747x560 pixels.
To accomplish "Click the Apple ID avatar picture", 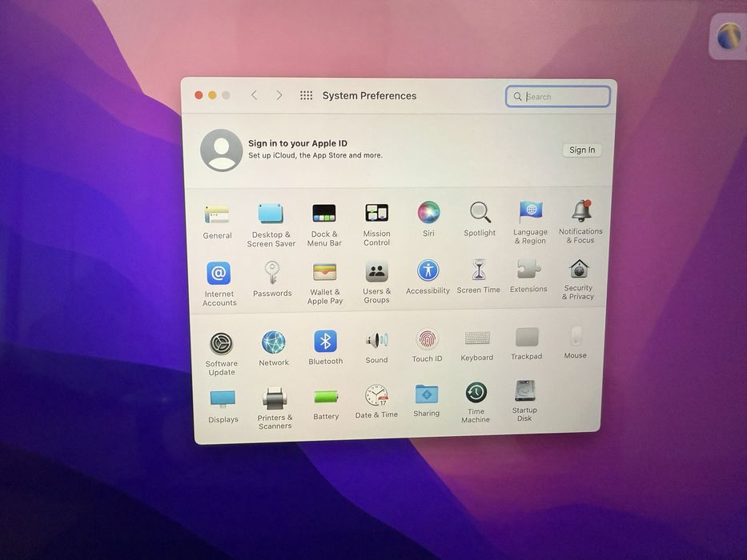I will coord(221,150).
